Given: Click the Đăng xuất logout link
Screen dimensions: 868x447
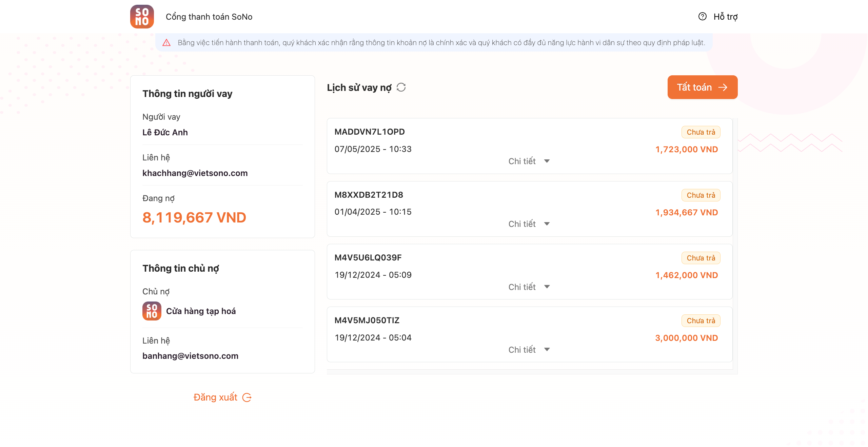Looking at the screenshot, I should pos(222,397).
